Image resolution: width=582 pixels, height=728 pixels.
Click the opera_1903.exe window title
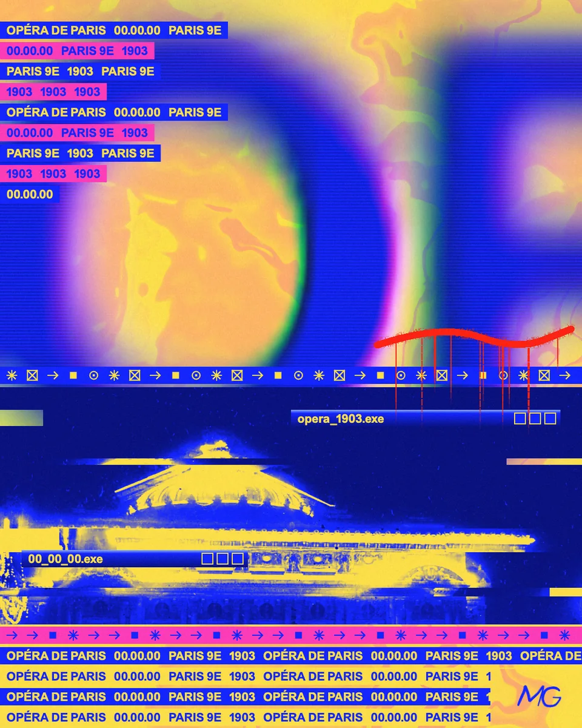[341, 419]
